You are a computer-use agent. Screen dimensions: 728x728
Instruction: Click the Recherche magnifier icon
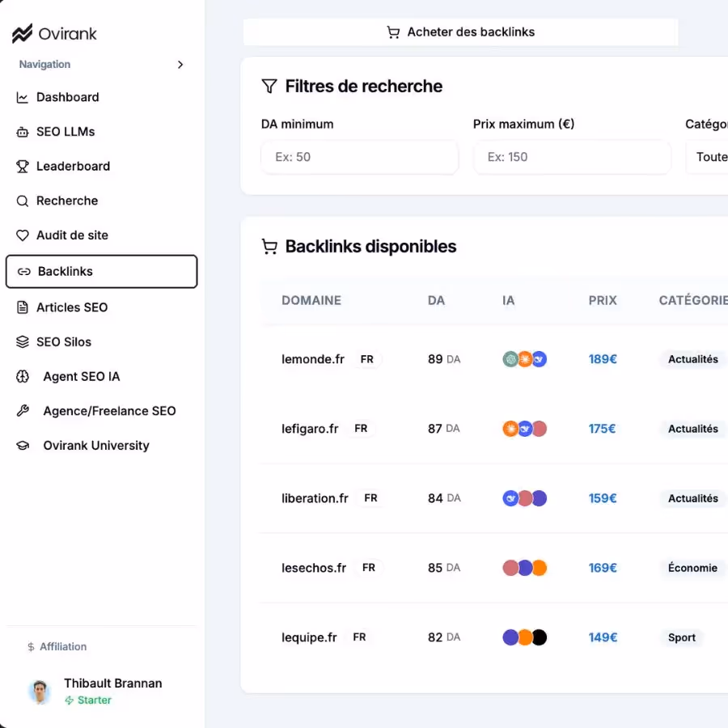(23, 201)
